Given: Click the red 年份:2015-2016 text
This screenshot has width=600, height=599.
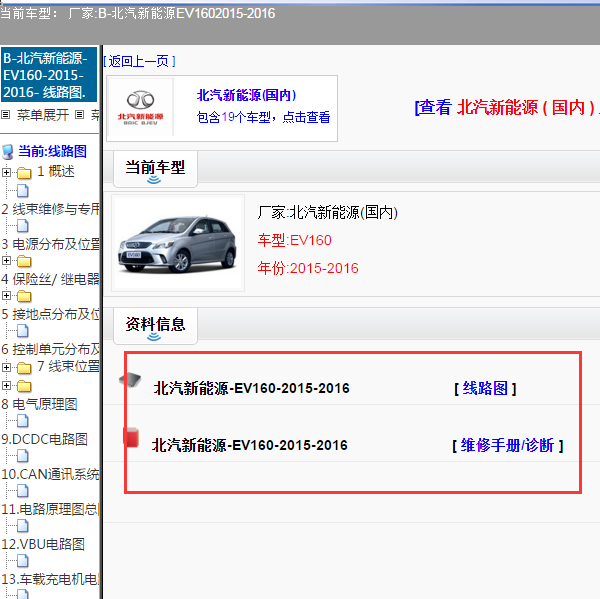Looking at the screenshot, I should coord(308,268).
